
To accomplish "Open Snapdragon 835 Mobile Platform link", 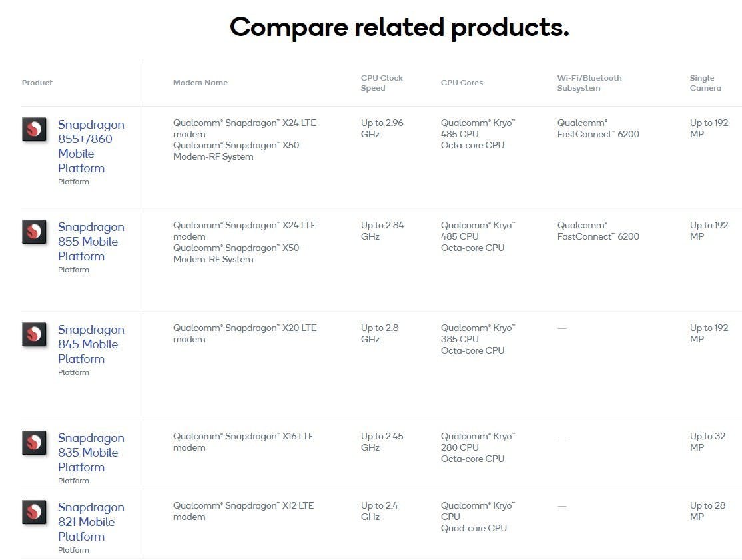I will point(91,453).
